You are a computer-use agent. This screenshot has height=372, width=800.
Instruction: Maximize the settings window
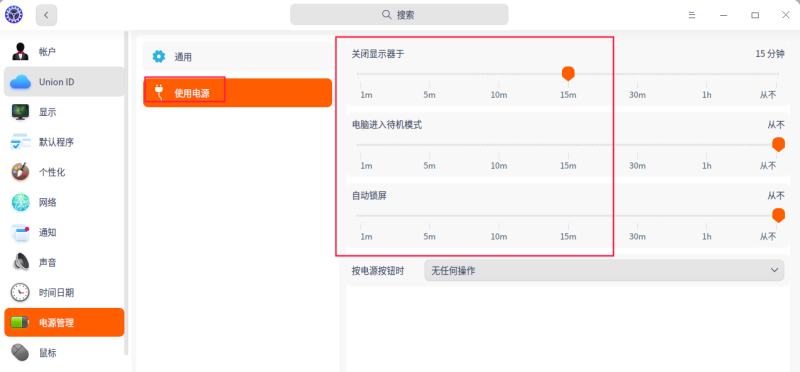click(x=755, y=15)
